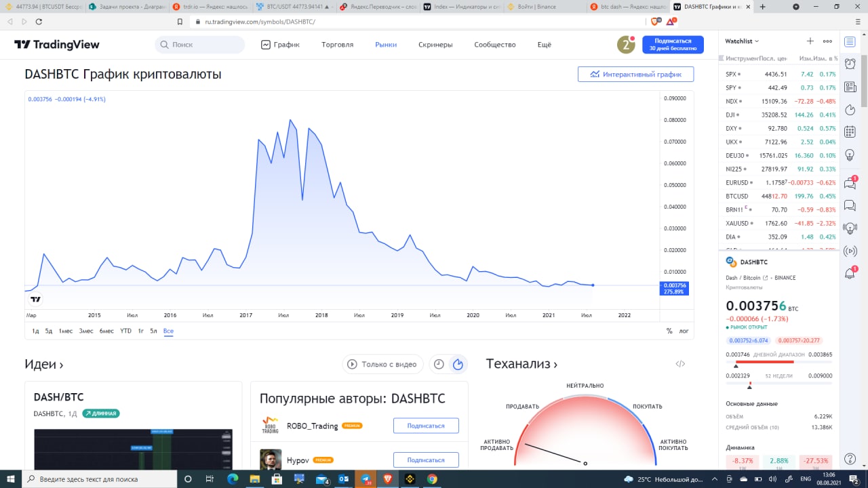
Task: Click the embed code icon beside Теханализ
Action: (680, 364)
